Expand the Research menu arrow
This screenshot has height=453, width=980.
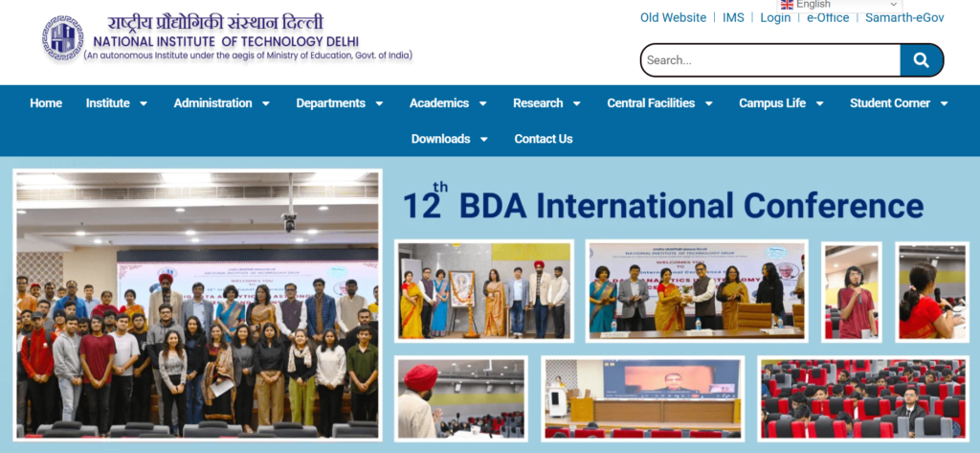pos(577,103)
